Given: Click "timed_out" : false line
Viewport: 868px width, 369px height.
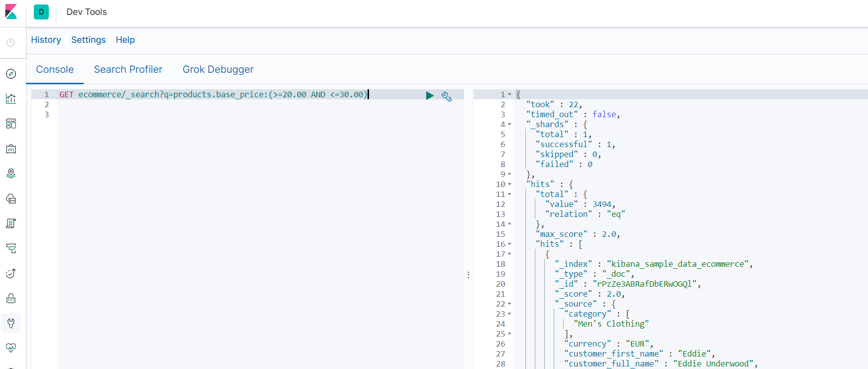Looking at the screenshot, I should [x=573, y=114].
